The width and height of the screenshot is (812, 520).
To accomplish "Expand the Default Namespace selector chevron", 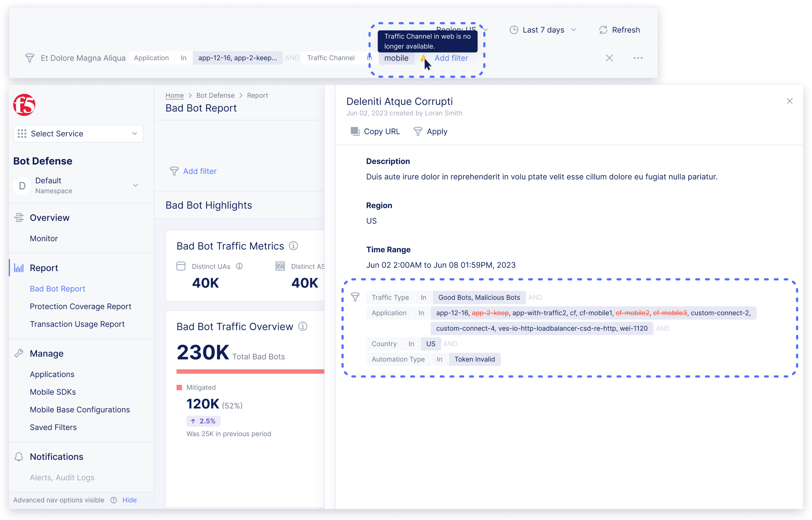I will (x=136, y=185).
